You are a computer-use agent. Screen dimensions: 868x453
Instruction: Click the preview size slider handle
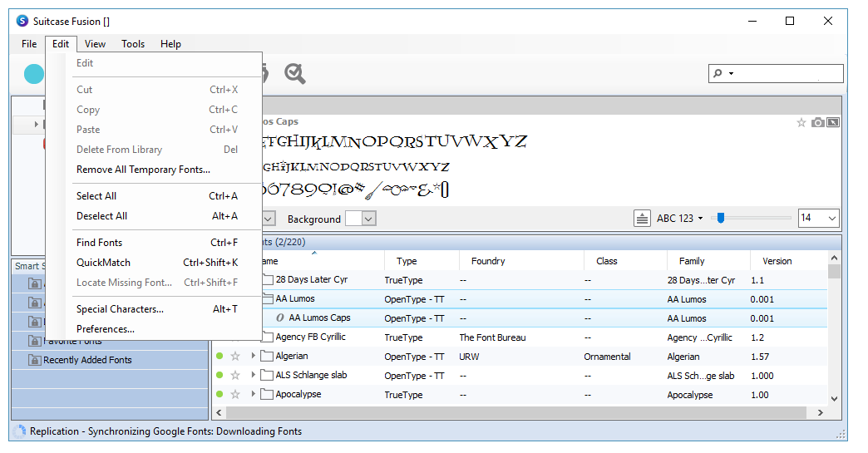(x=720, y=218)
